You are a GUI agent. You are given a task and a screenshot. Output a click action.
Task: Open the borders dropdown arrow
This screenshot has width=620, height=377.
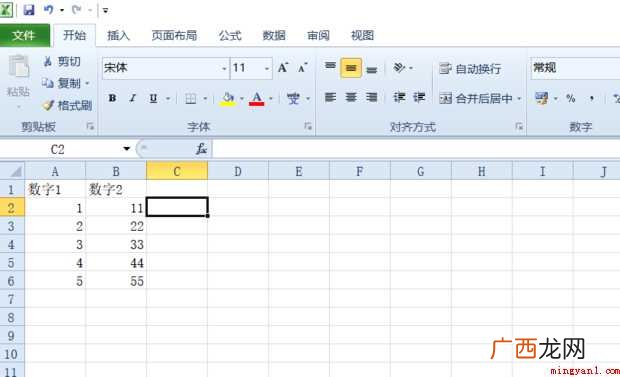[x=205, y=98]
